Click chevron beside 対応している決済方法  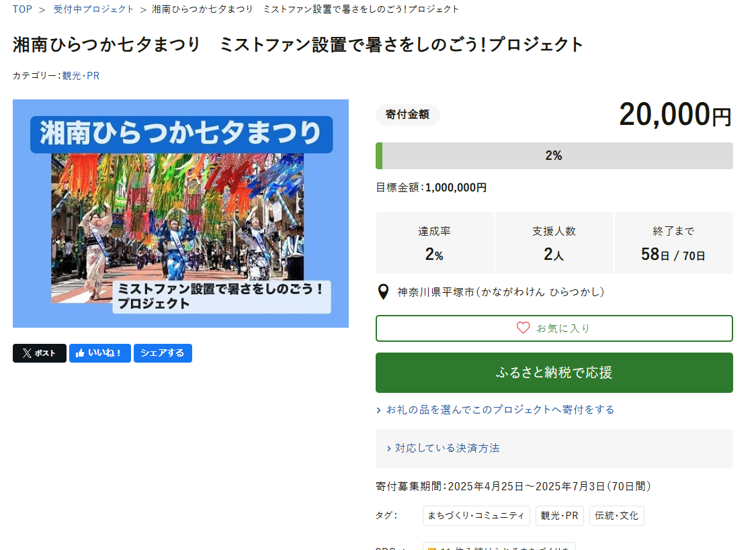pos(389,449)
